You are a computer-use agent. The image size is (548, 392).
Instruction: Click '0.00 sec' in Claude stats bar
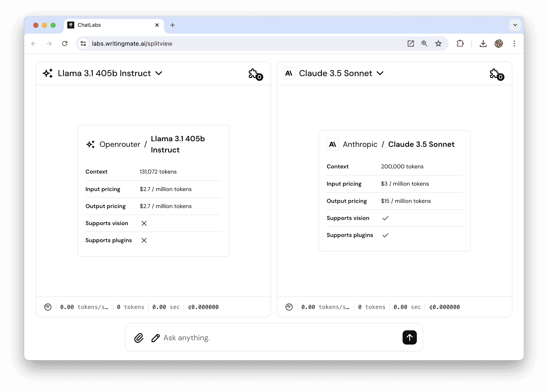(407, 307)
